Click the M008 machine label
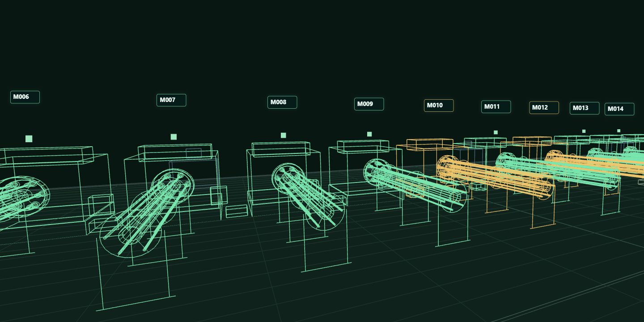Viewport: 644px width, 322px height. click(x=282, y=102)
